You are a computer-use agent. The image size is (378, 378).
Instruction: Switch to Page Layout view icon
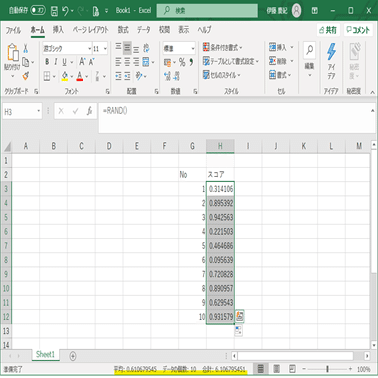point(276,369)
